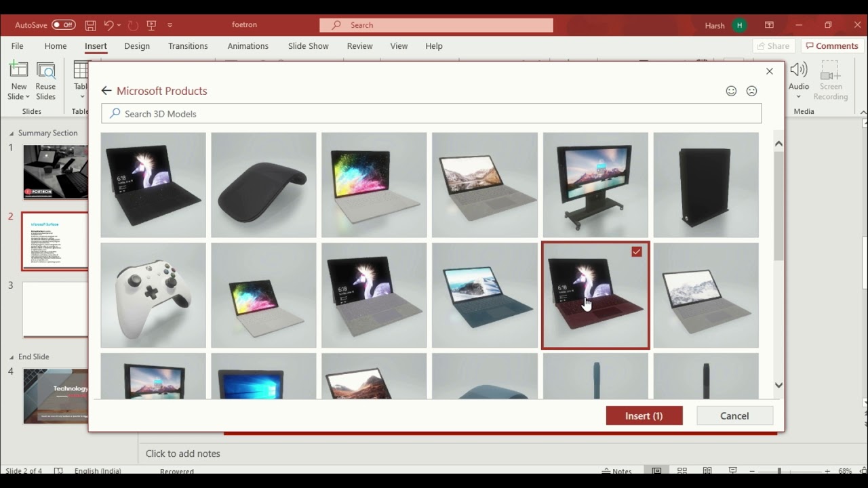
Task: Click the Share button
Action: tap(773, 46)
